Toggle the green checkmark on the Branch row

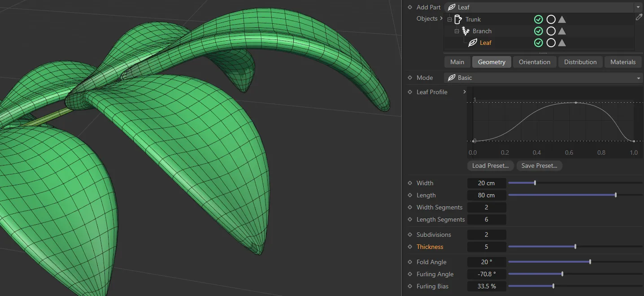click(538, 31)
